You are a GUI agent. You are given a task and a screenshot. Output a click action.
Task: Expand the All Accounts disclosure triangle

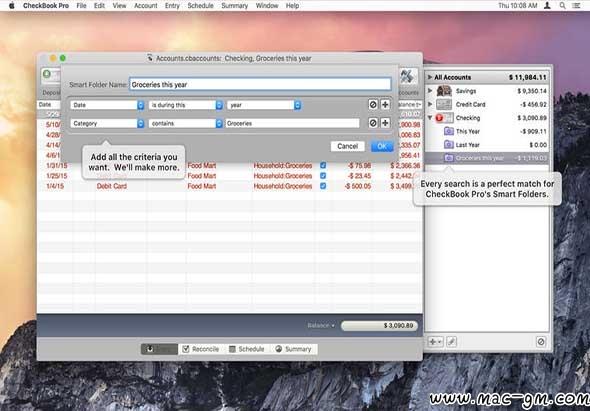tap(430, 77)
